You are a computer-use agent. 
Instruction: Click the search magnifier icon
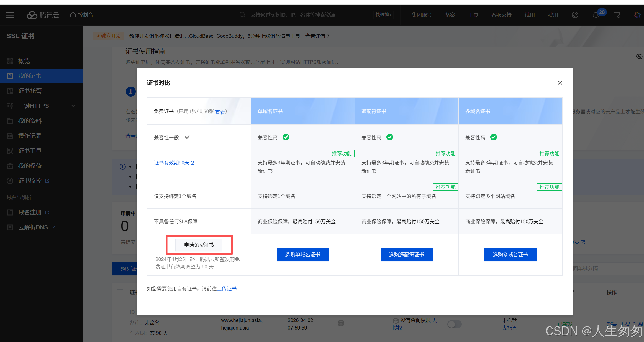[242, 15]
